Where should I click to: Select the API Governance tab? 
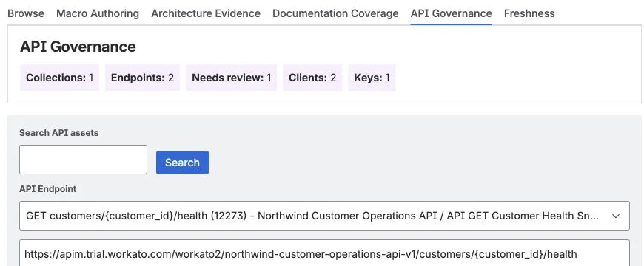(451, 13)
